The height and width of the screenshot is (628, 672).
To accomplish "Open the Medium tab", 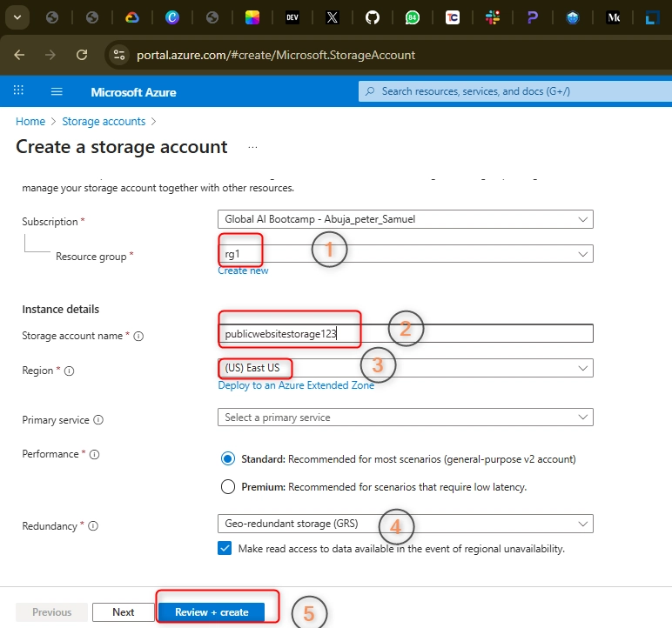I will [x=614, y=17].
